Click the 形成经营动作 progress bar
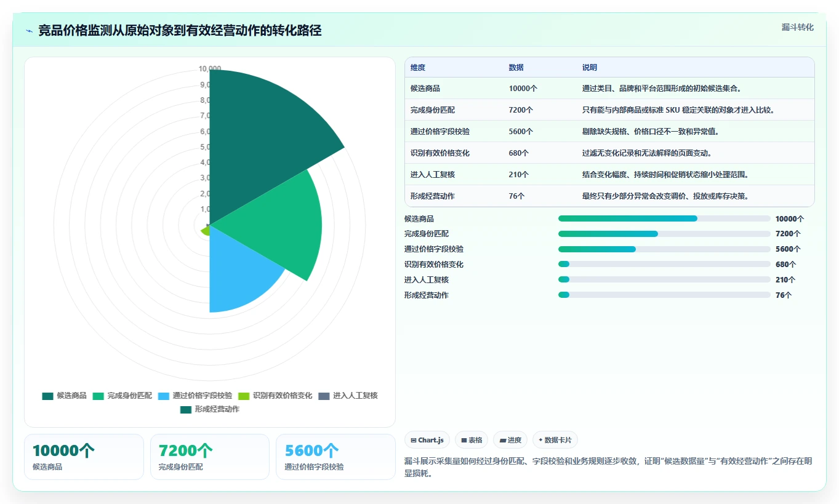 click(664, 295)
